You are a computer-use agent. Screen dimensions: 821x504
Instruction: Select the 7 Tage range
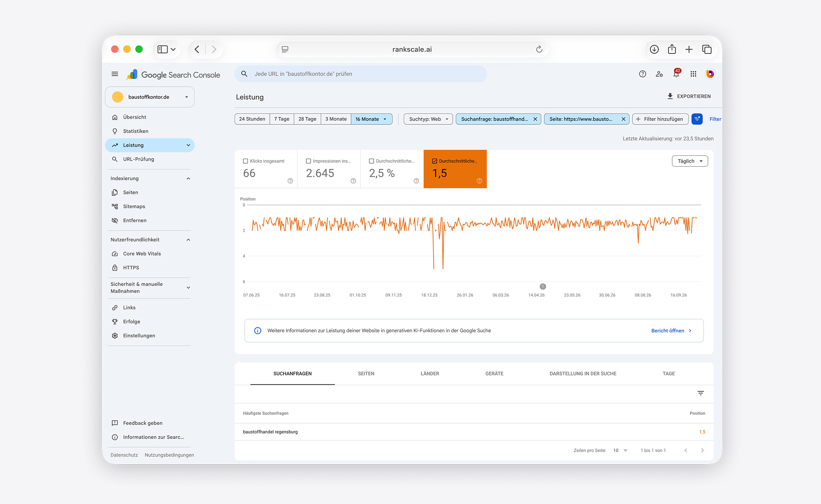(x=282, y=119)
